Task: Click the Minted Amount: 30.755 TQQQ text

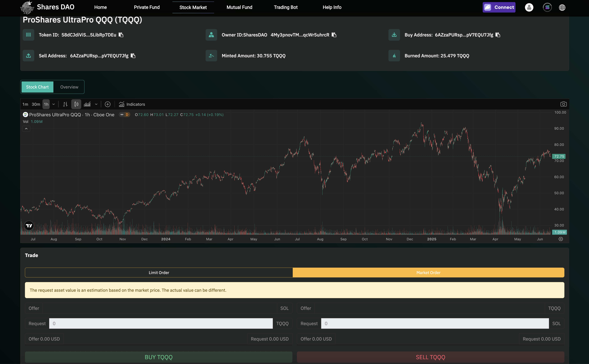Action: tap(253, 56)
